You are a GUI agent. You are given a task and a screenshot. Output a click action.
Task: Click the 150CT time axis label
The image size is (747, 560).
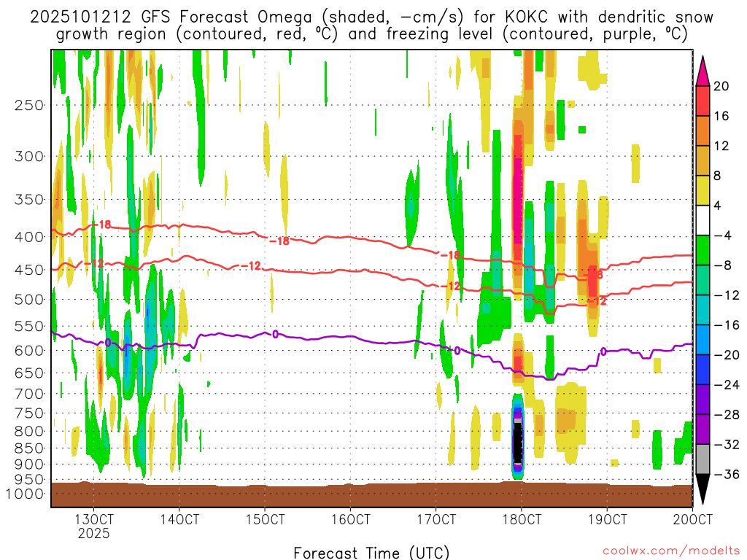click(265, 519)
